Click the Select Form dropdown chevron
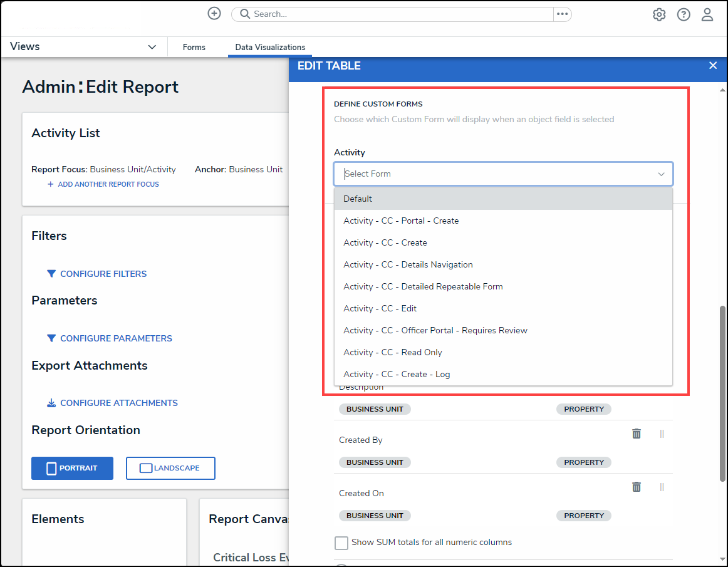Viewport: 728px width, 567px height. [x=661, y=174]
